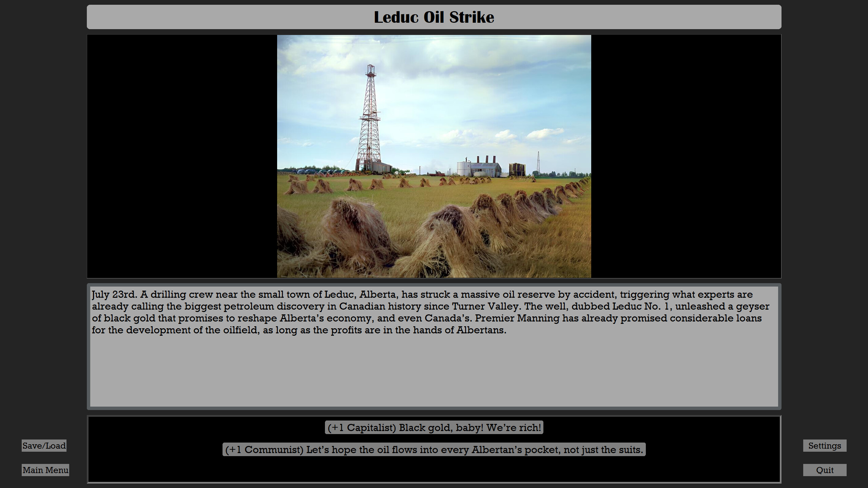Screen dimensions: 868x488
Task: Choose the (+1 Communist) oil flows option
Action: pyautogui.click(x=434, y=450)
